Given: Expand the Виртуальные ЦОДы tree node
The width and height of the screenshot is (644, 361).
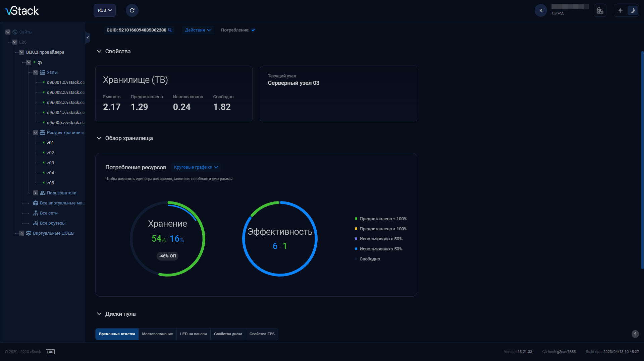Looking at the screenshot, I should coord(22,233).
